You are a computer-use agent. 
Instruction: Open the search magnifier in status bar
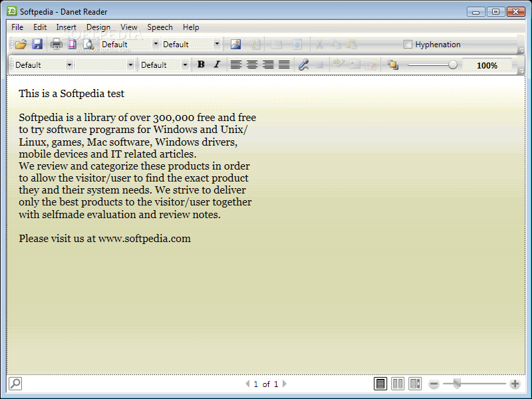coord(15,384)
